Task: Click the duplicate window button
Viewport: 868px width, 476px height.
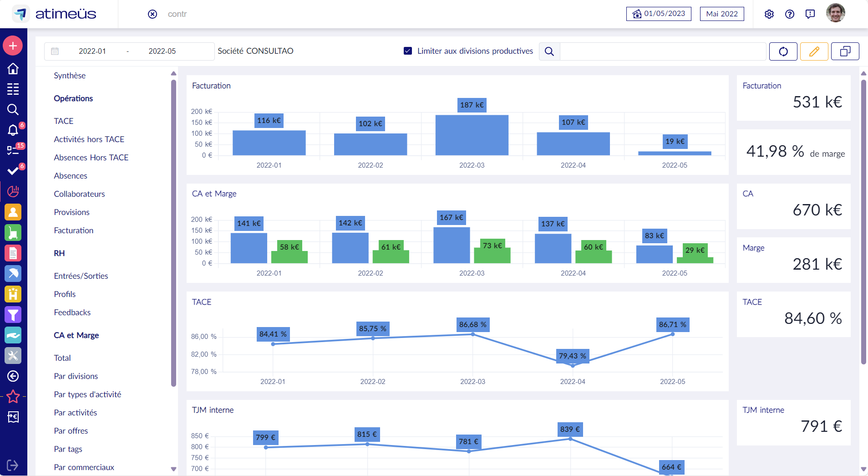Action: [845, 51]
